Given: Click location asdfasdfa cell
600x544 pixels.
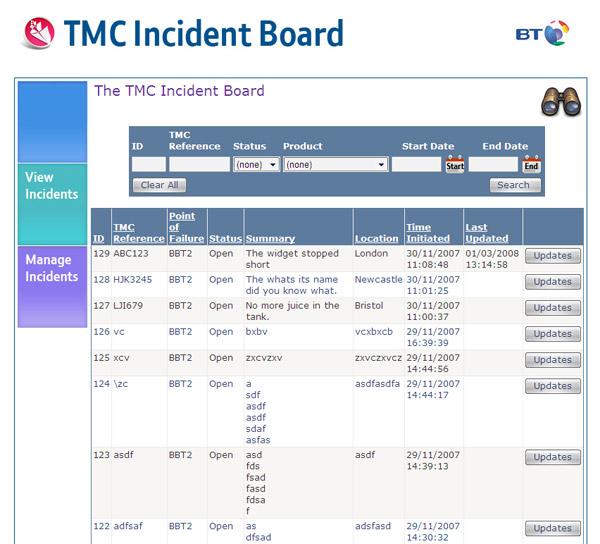Looking at the screenshot, I should [377, 383].
